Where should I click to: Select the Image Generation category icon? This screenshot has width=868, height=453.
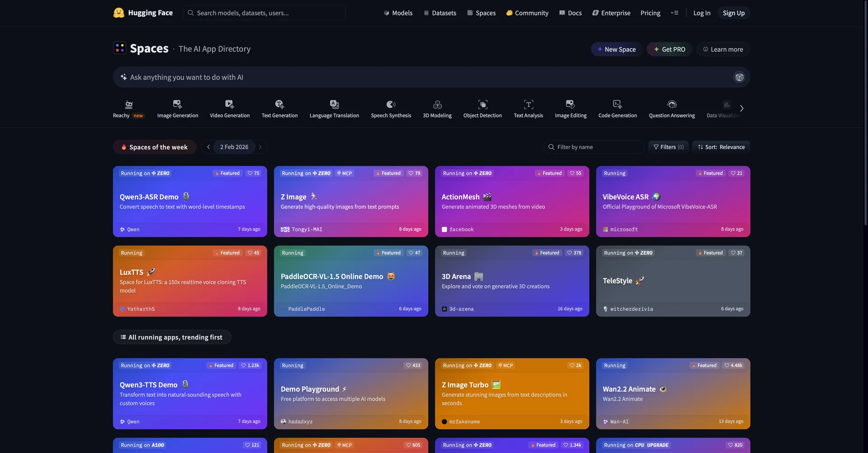click(177, 104)
